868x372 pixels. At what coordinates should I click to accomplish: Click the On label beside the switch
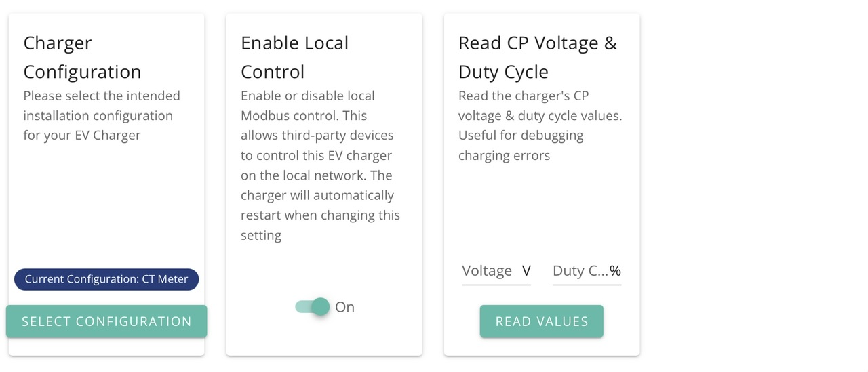[344, 307]
